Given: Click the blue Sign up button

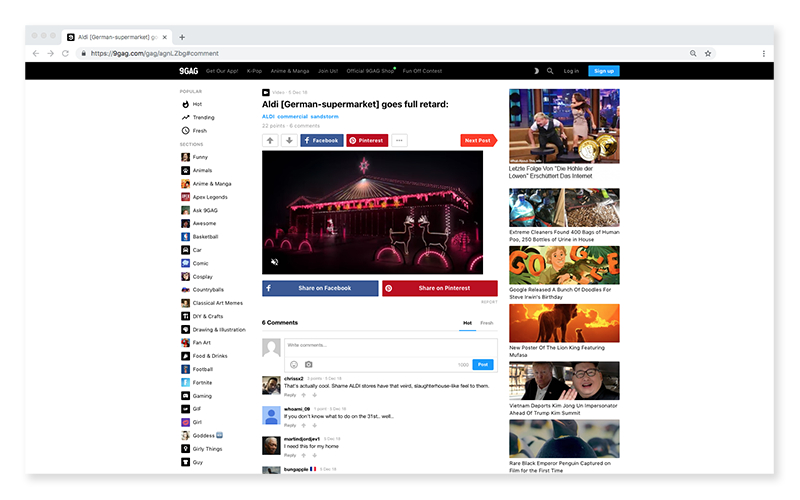Looking at the screenshot, I should coord(604,71).
